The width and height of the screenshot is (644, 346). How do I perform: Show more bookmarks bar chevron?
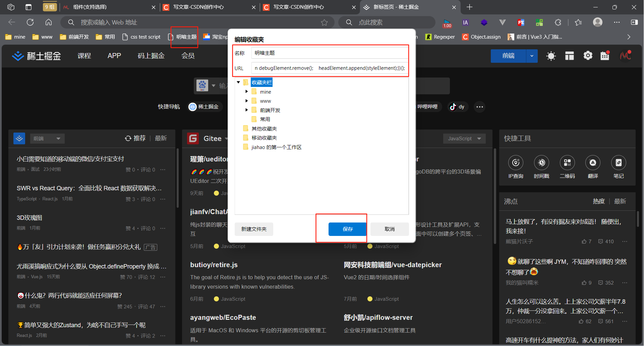[629, 37]
